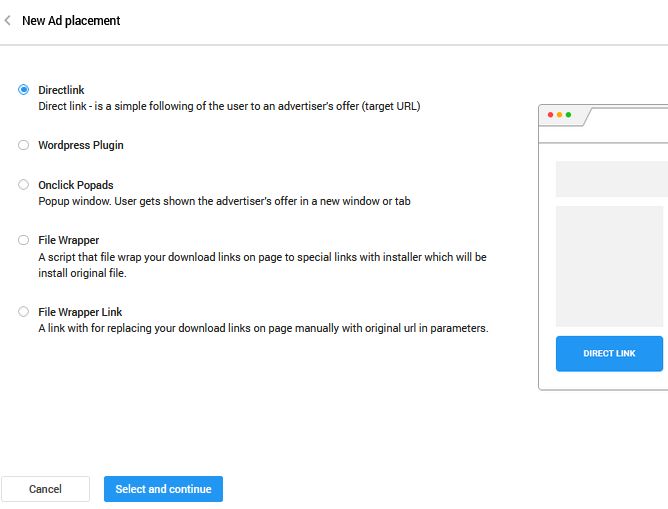668x509 pixels.
Task: Click Select and continue button
Action: click(163, 489)
